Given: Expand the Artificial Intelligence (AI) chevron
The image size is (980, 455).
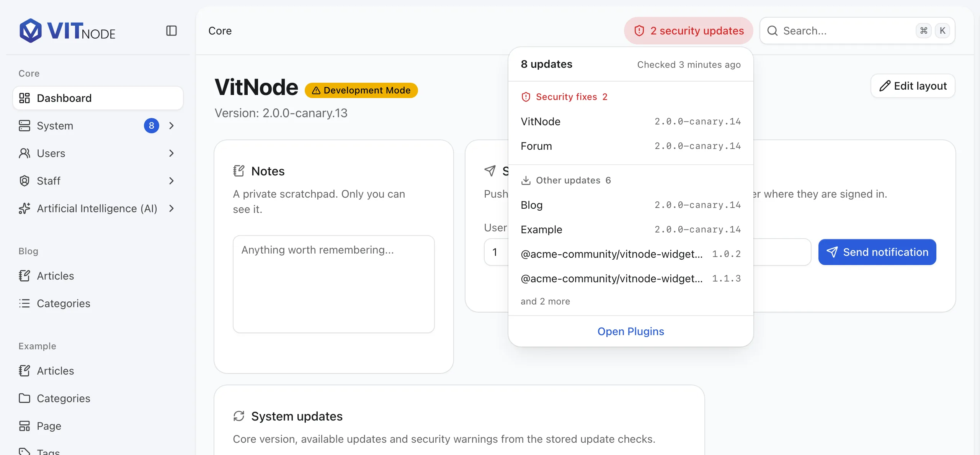Looking at the screenshot, I should point(171,208).
